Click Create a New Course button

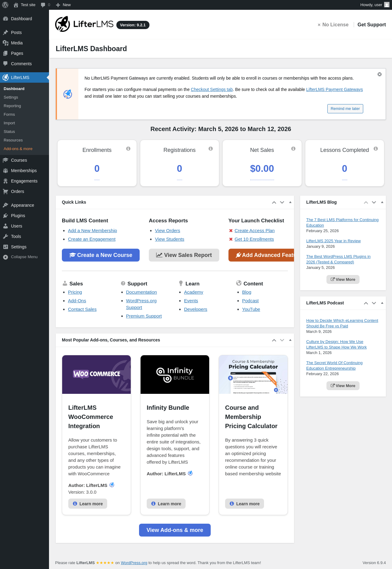pyautogui.click(x=101, y=255)
